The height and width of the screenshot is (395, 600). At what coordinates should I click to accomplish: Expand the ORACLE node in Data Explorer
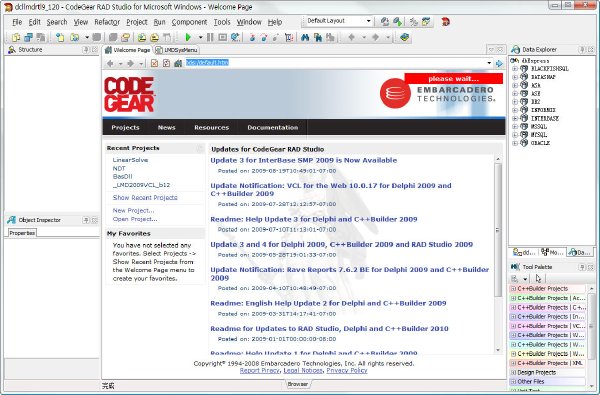click(515, 143)
